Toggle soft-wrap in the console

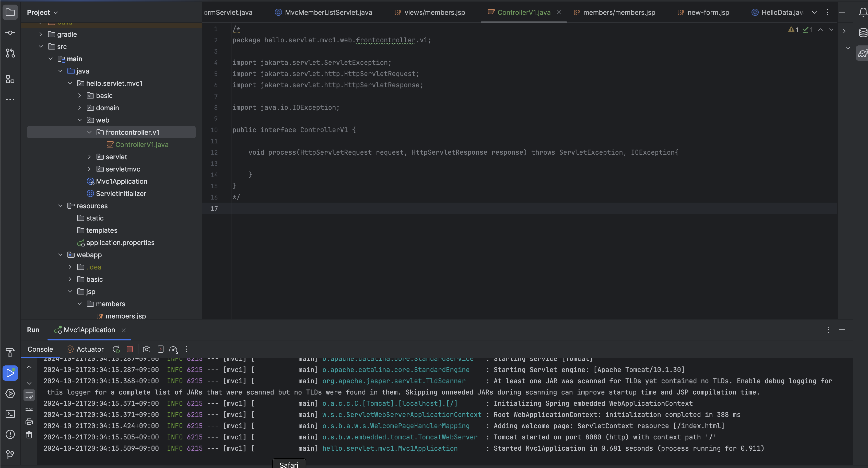[x=29, y=395]
